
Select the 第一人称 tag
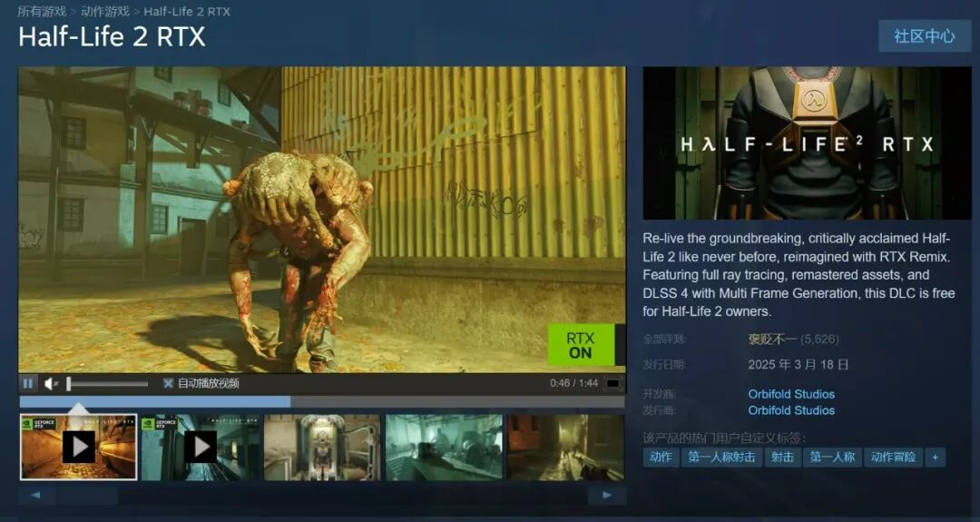click(832, 457)
